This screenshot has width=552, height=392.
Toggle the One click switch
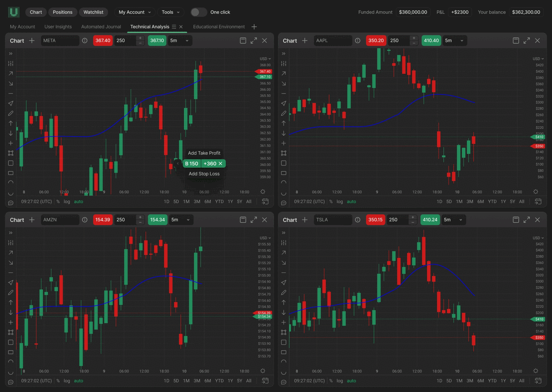(199, 12)
